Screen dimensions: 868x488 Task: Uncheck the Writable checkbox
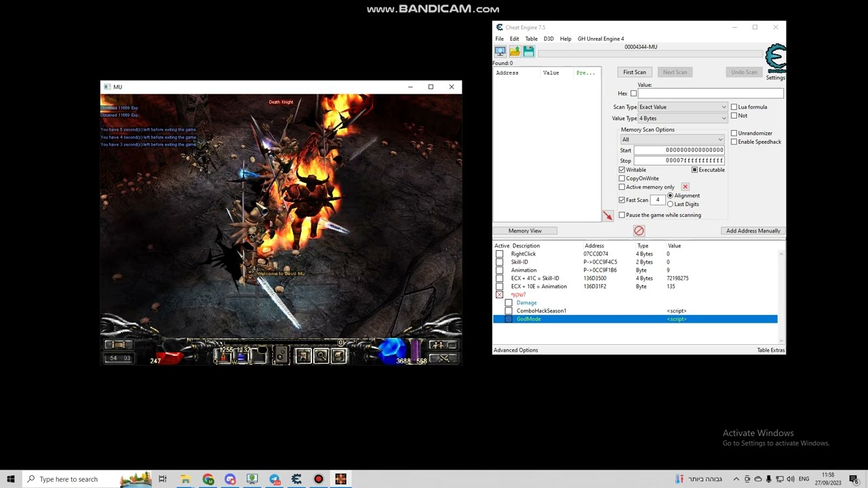tap(622, 170)
